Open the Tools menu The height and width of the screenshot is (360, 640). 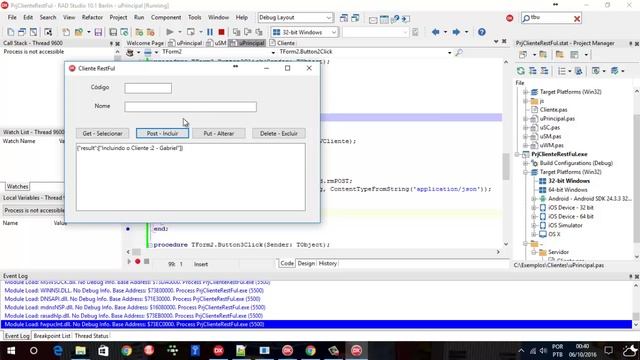click(x=195, y=18)
